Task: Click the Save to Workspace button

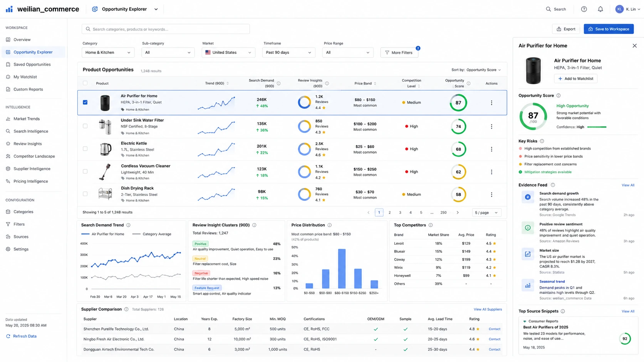Action: click(x=609, y=29)
